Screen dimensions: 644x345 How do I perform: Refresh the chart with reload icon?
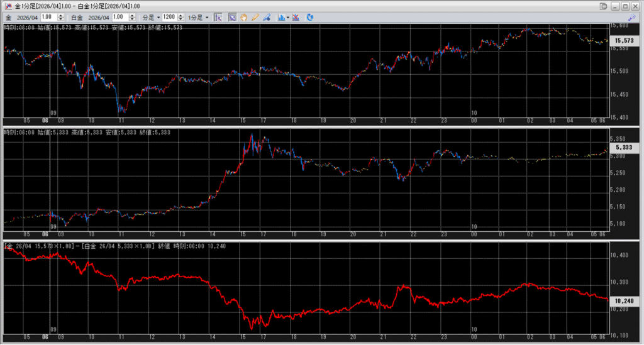(x=310, y=18)
